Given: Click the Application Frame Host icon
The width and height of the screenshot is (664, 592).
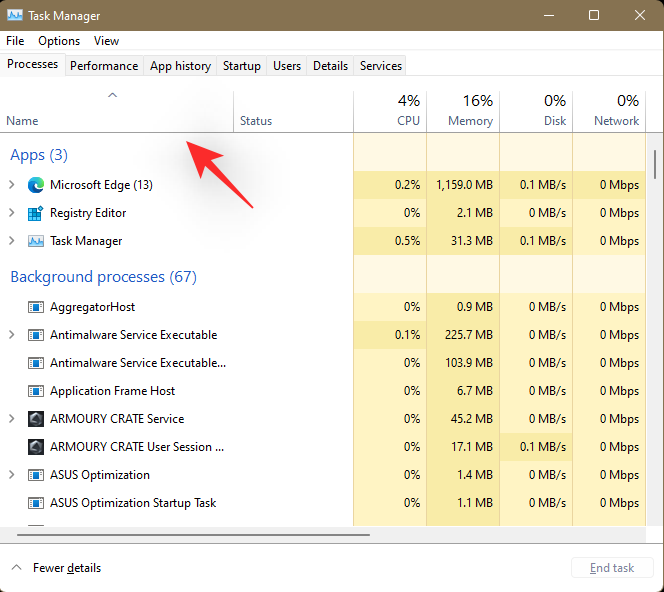Looking at the screenshot, I should click(36, 391).
